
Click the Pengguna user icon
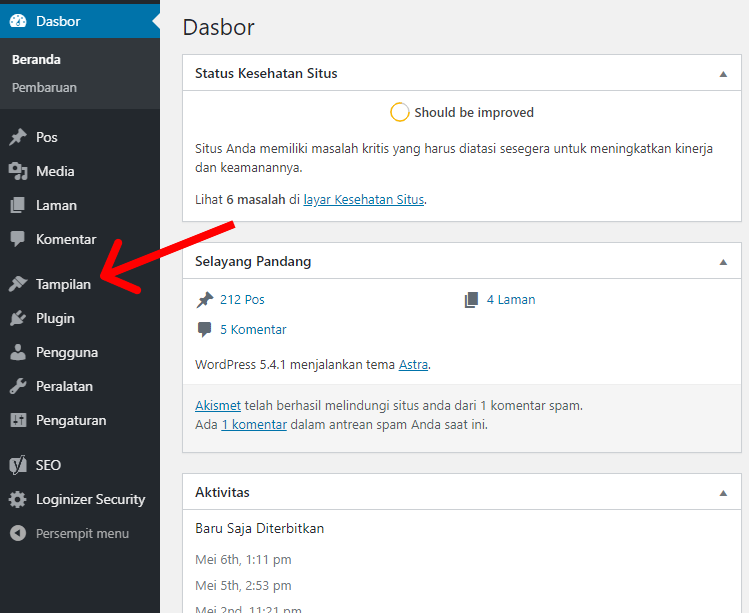click(x=18, y=352)
